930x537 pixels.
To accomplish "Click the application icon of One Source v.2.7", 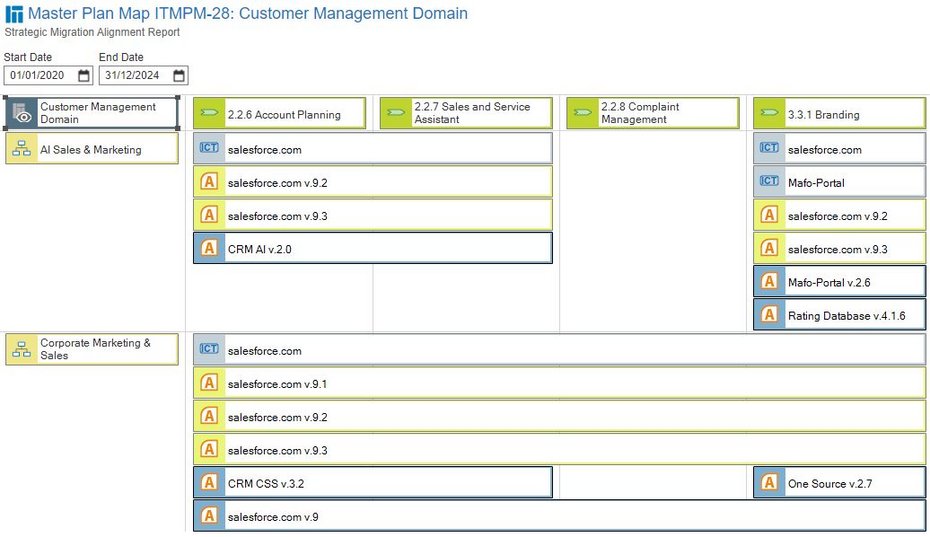I will click(x=769, y=482).
